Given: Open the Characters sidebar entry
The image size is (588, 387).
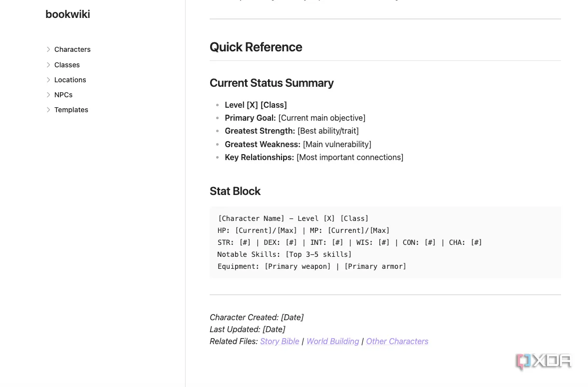Looking at the screenshot, I should 72,49.
